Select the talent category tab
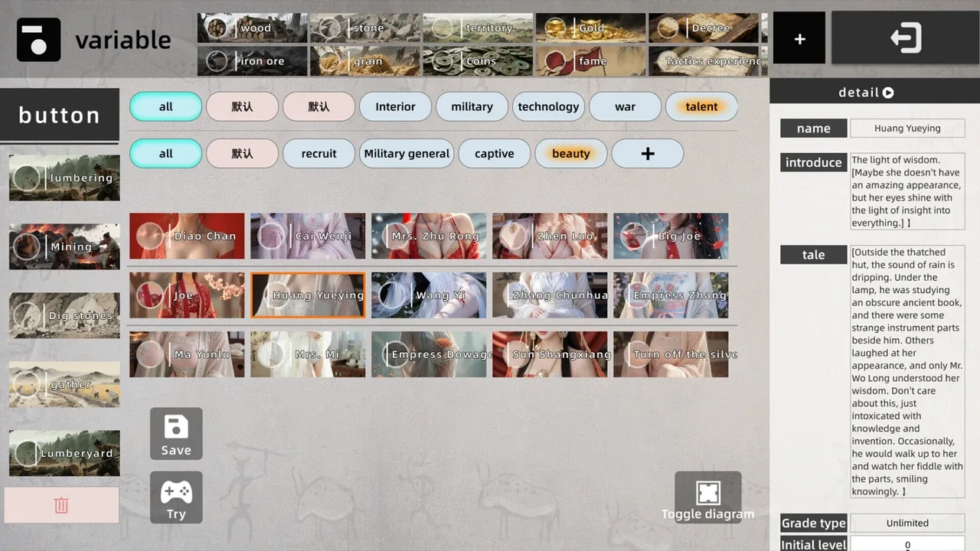The image size is (980, 551). click(x=701, y=107)
